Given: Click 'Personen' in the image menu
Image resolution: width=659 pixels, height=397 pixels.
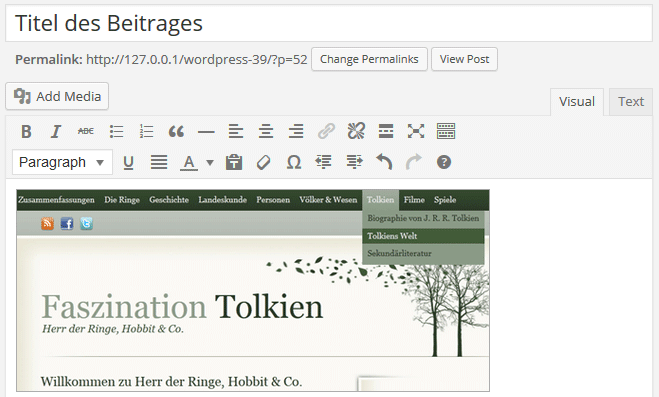Looking at the screenshot, I should [273, 200].
